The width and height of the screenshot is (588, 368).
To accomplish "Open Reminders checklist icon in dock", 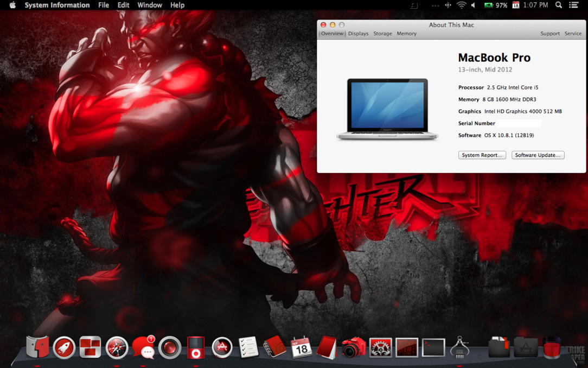I will pyautogui.click(x=248, y=347).
